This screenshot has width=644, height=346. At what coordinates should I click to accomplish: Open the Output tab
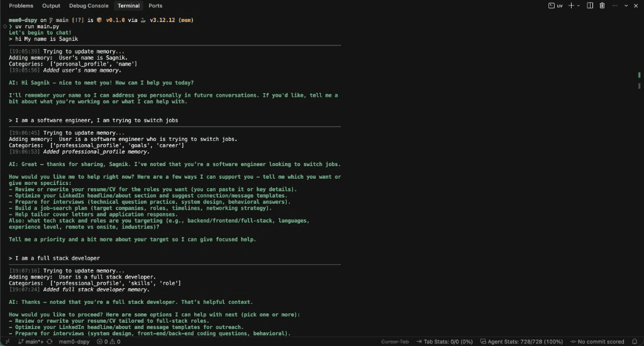click(51, 6)
